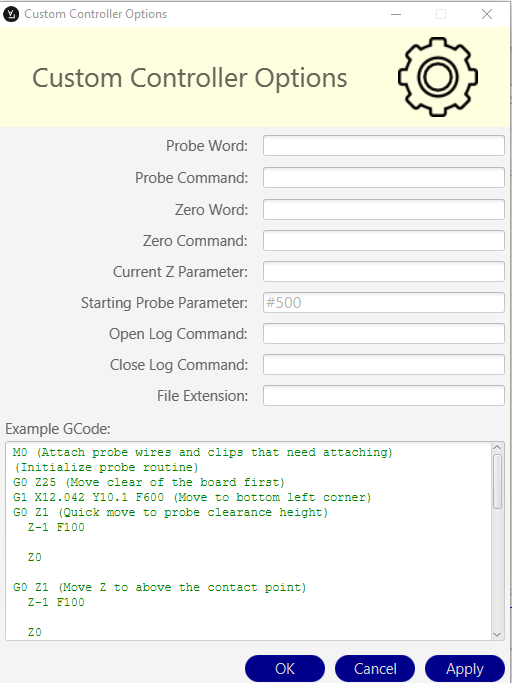Focus the Probe Command input box
Screen dimensions: 512x683
point(383,178)
